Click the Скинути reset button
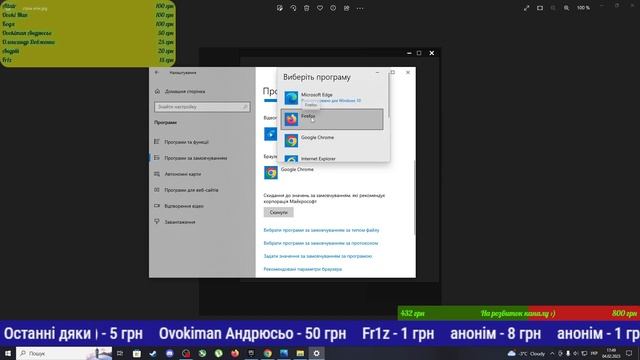This screenshot has width=640, height=360. 278,212
